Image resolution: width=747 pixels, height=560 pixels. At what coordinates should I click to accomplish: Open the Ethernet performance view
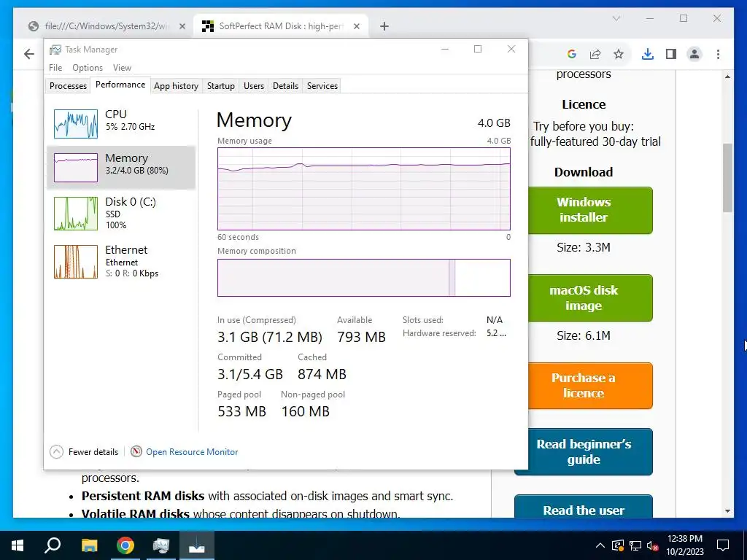click(121, 261)
